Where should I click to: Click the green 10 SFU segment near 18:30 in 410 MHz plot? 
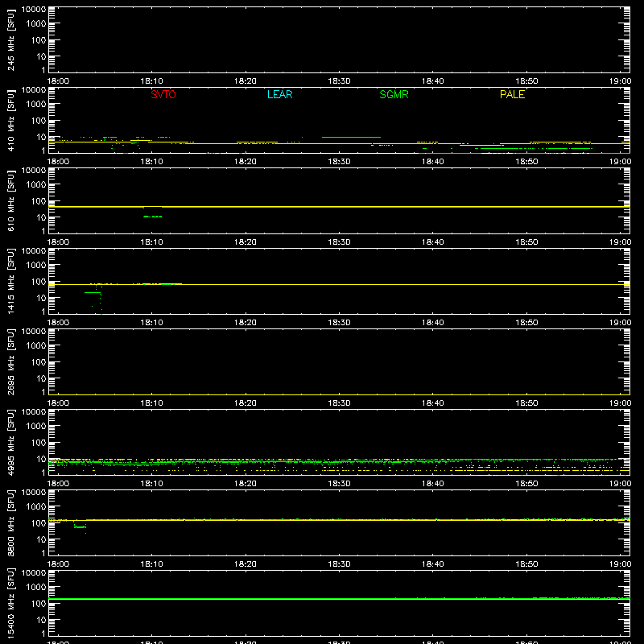[351, 137]
